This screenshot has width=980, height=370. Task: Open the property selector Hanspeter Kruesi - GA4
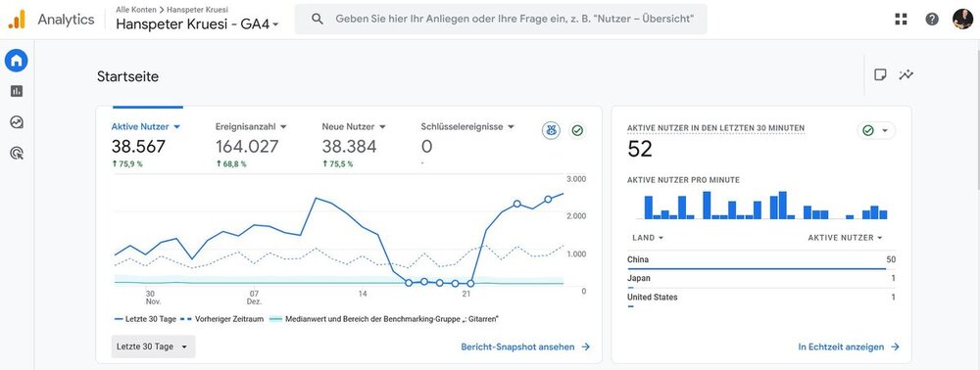pos(197,24)
